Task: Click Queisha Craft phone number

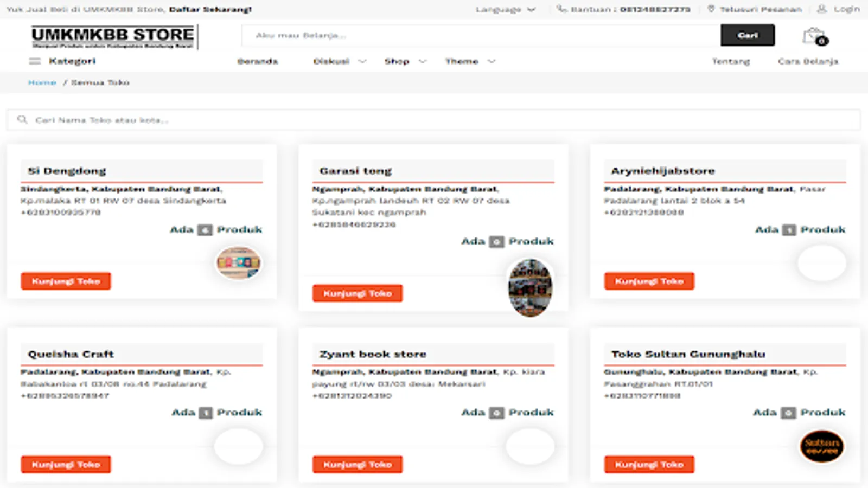Action: pos(65,396)
